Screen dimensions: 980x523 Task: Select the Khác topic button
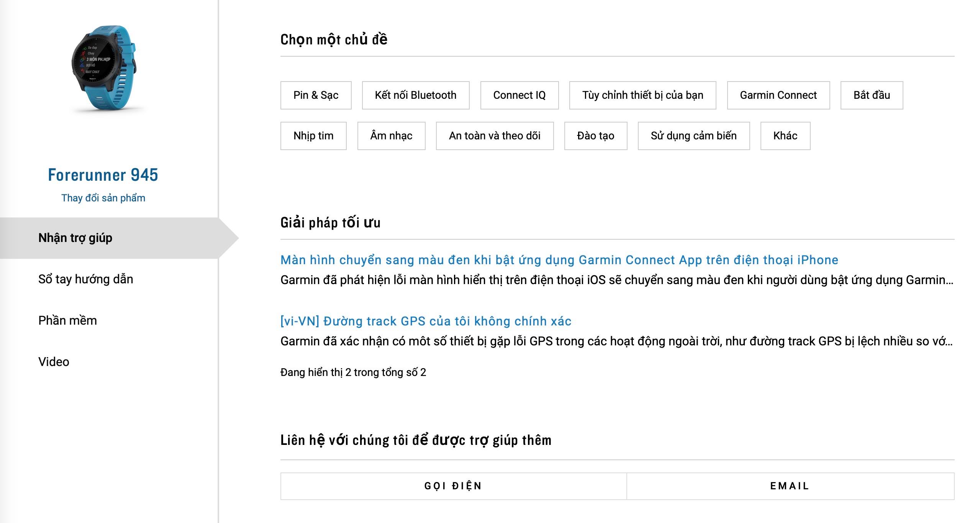[x=785, y=136]
